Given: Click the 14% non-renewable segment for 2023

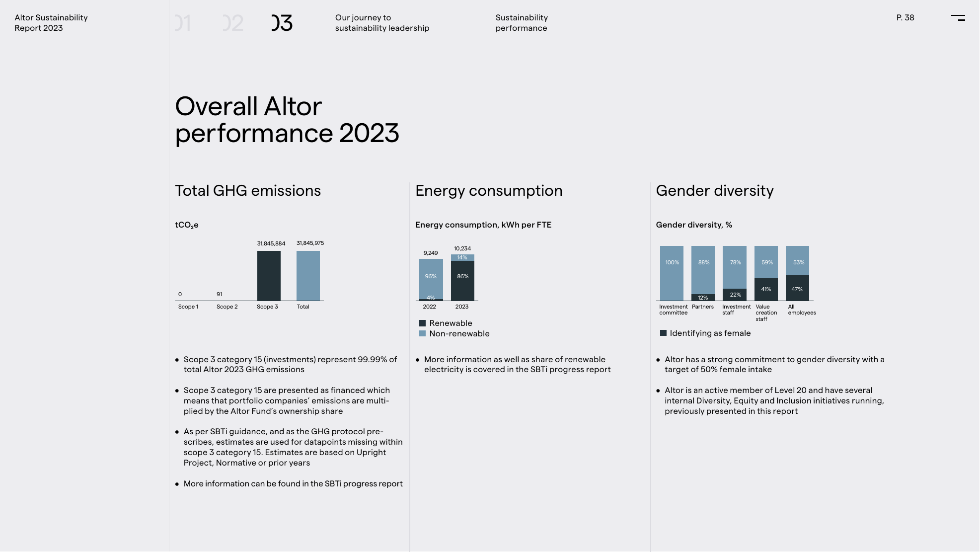Looking at the screenshot, I should point(462,257).
